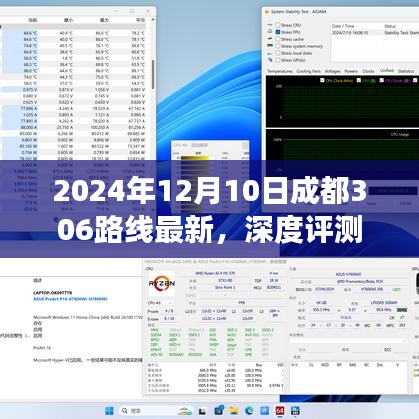Close the small CPU #0 activity window
The height and width of the screenshot is (419, 419).
point(245,146)
